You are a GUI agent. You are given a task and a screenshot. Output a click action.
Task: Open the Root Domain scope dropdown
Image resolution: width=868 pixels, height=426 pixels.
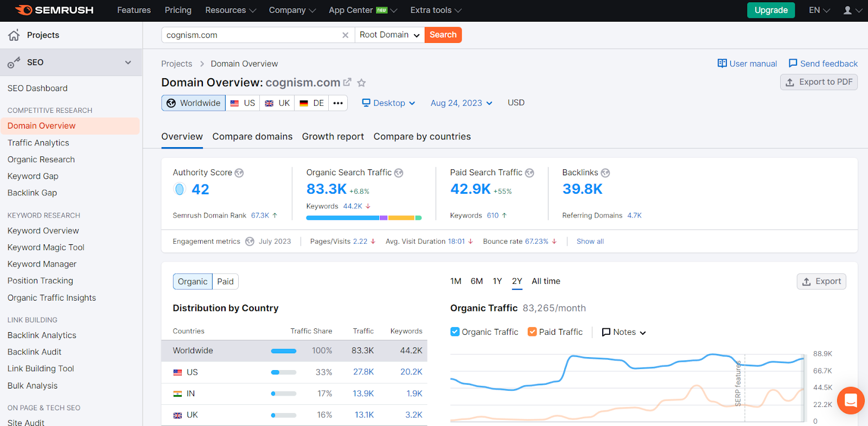pyautogui.click(x=390, y=35)
